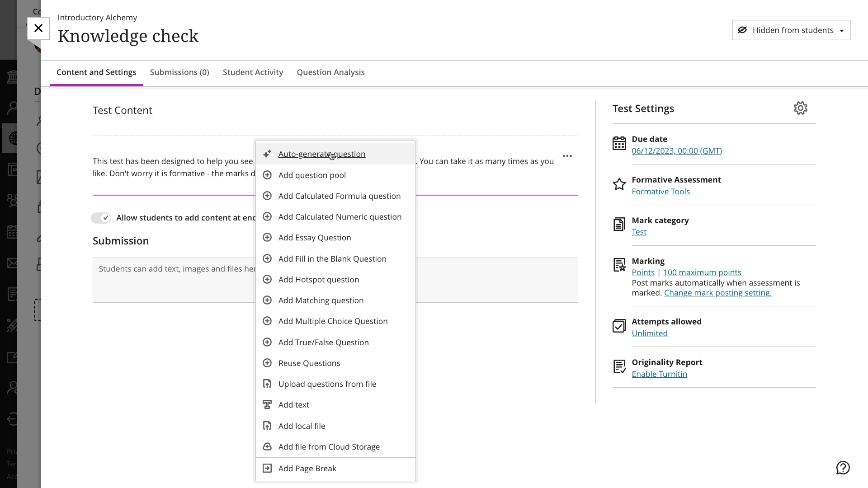Click the Auto-generate question sparkle icon
The height and width of the screenshot is (488, 868).
[x=267, y=154]
